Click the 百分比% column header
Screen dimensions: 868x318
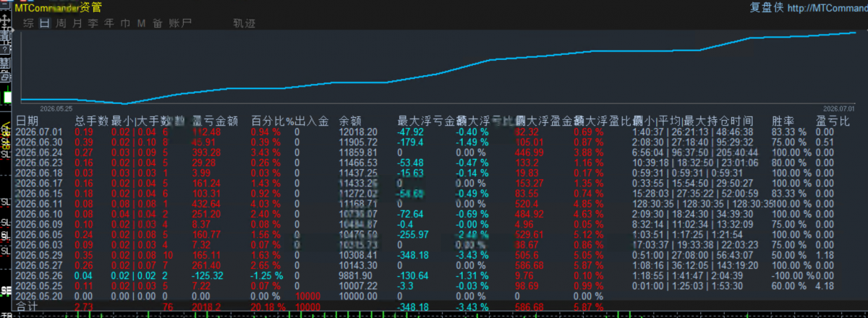[272, 121]
